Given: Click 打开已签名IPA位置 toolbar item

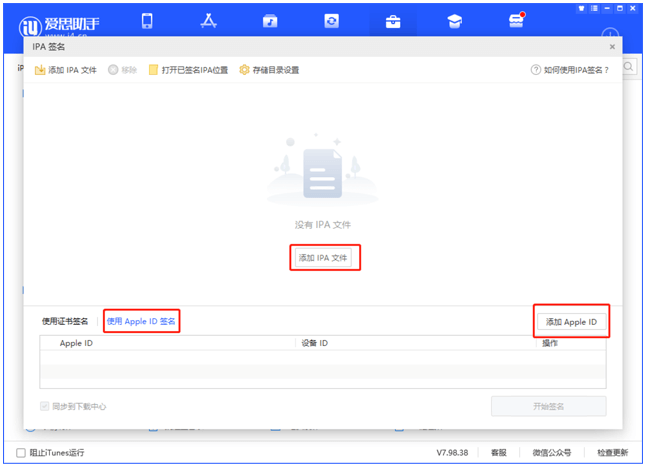Looking at the screenshot, I should tap(188, 70).
